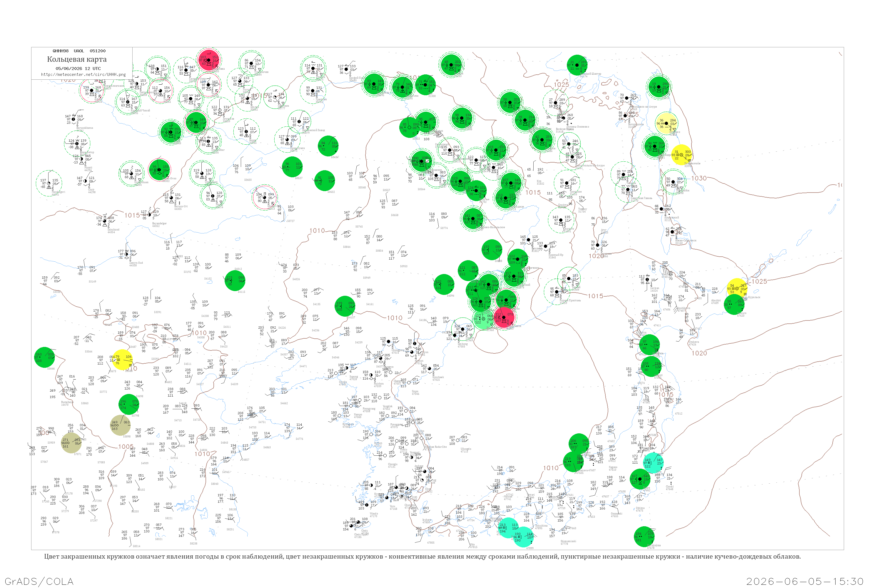Click the Советская Гавань station label
Image resolution: width=882 pixels, height=588 pixels.
pos(642,198)
